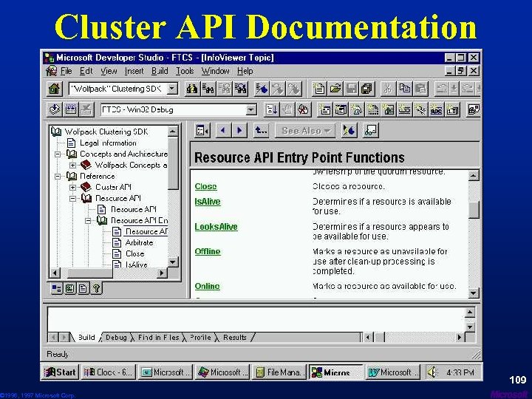Expand the Wolfpack Concepts book node
Screen dimensions: 532x399
(72, 166)
